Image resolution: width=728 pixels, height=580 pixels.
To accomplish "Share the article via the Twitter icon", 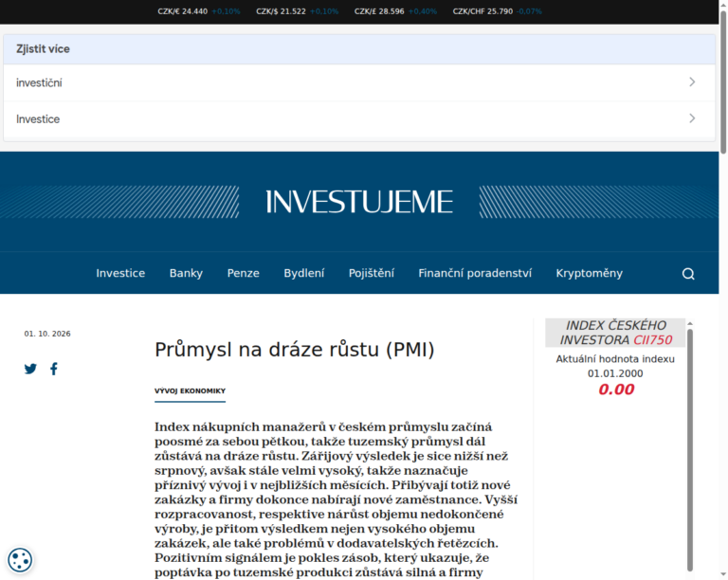I will (30, 369).
